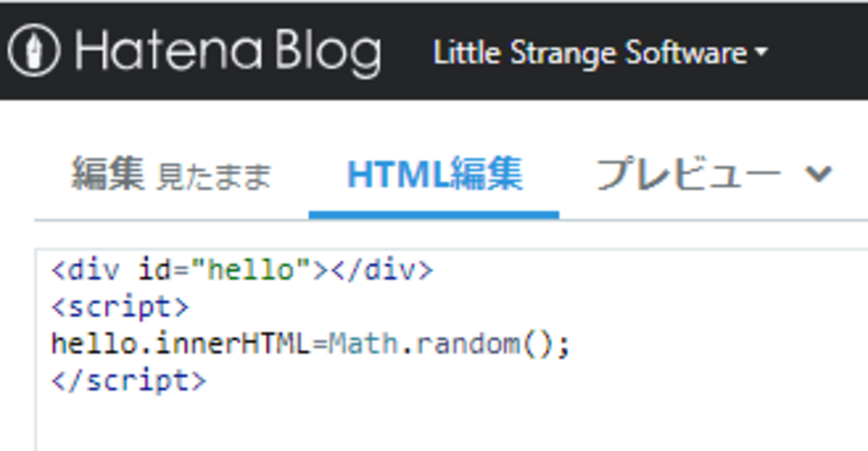This screenshot has height=451, width=868.
Task: Click the caret beside Little Strange Software
Action: (x=761, y=53)
